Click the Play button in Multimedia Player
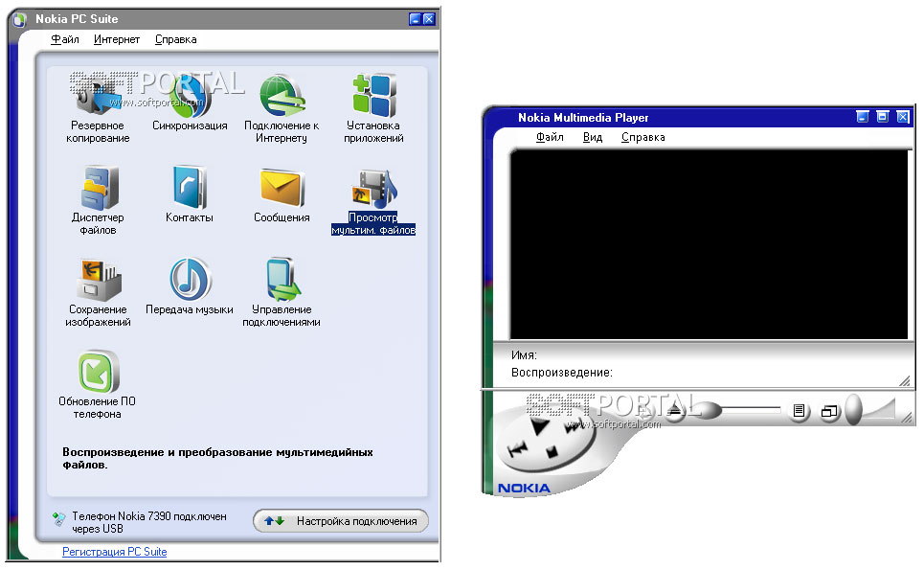 coord(539,425)
